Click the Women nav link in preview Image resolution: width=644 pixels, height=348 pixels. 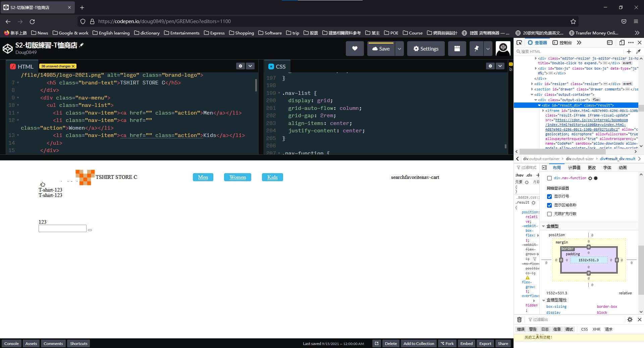tap(237, 177)
